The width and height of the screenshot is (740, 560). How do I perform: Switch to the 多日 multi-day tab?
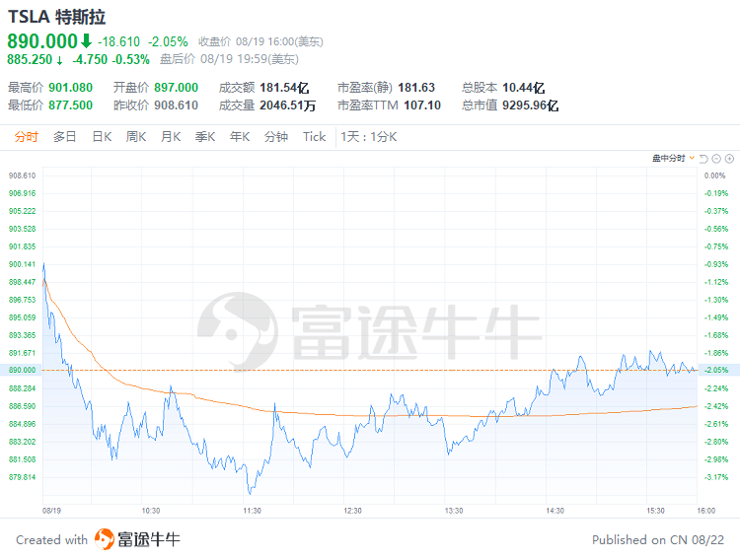pos(65,137)
